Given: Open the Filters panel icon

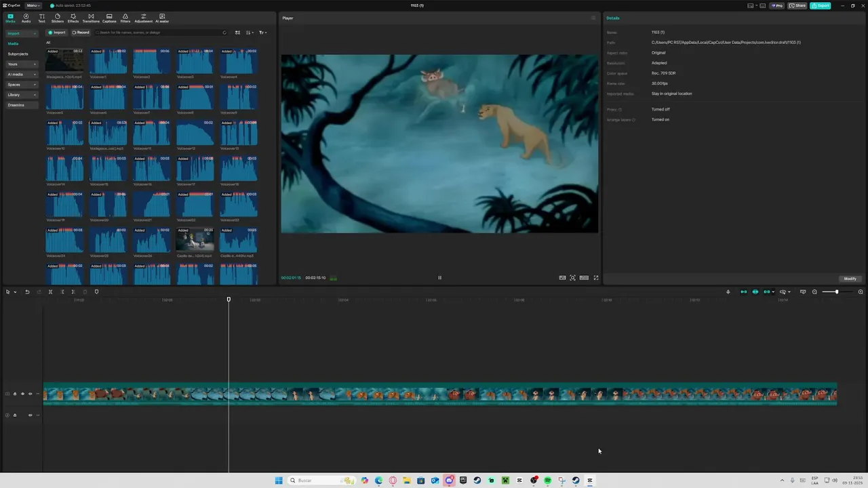Looking at the screenshot, I should (x=125, y=18).
